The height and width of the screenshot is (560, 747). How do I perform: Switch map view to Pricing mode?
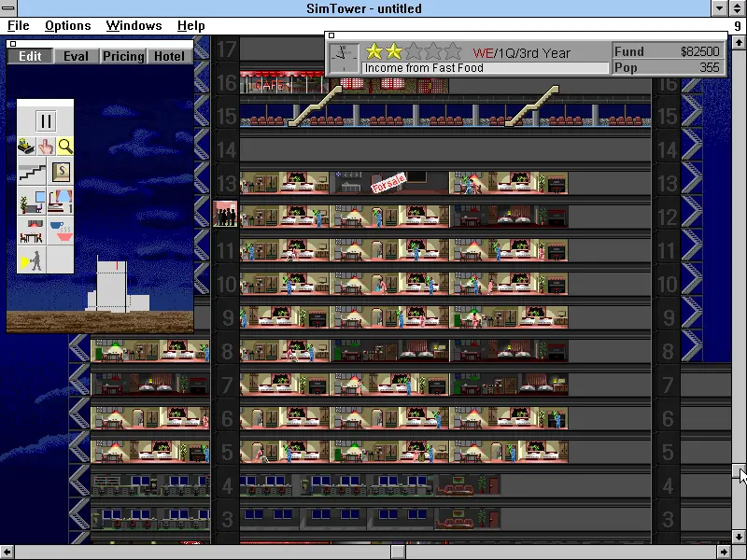click(123, 56)
